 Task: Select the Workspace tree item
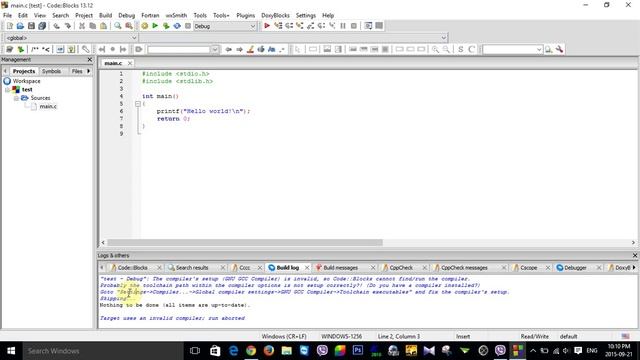26,81
